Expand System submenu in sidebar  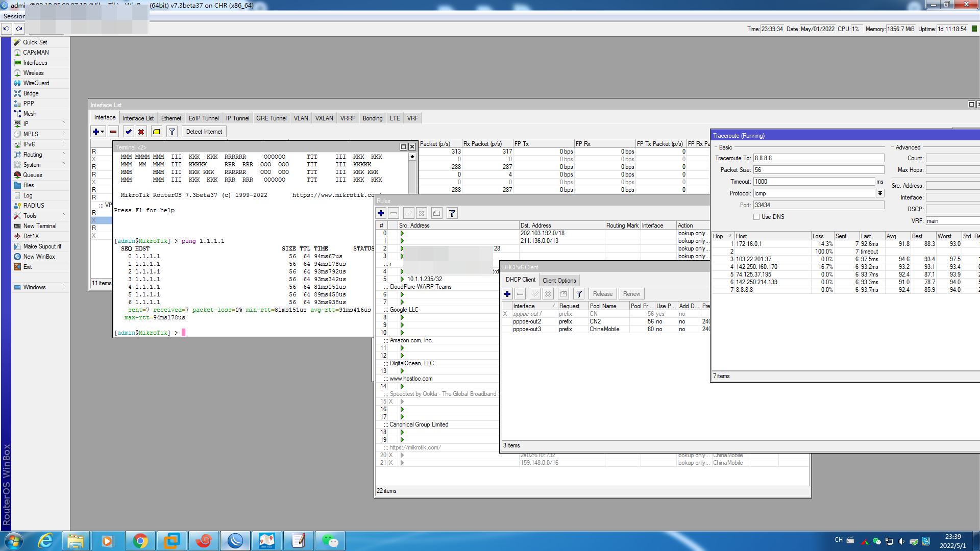[x=64, y=165]
